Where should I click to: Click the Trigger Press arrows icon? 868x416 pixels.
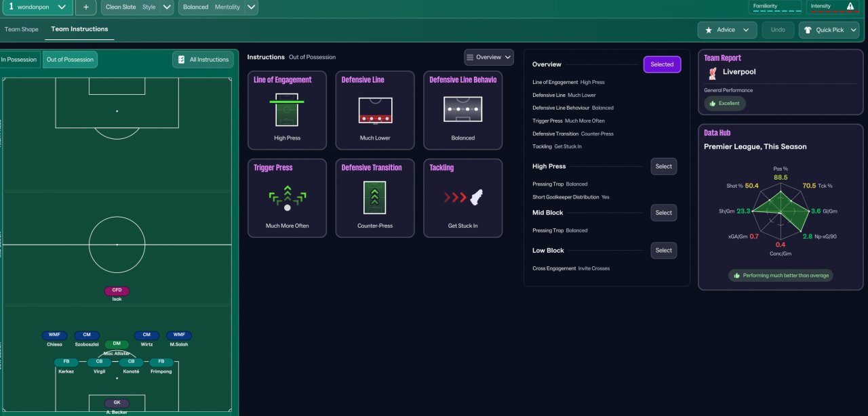tap(287, 198)
